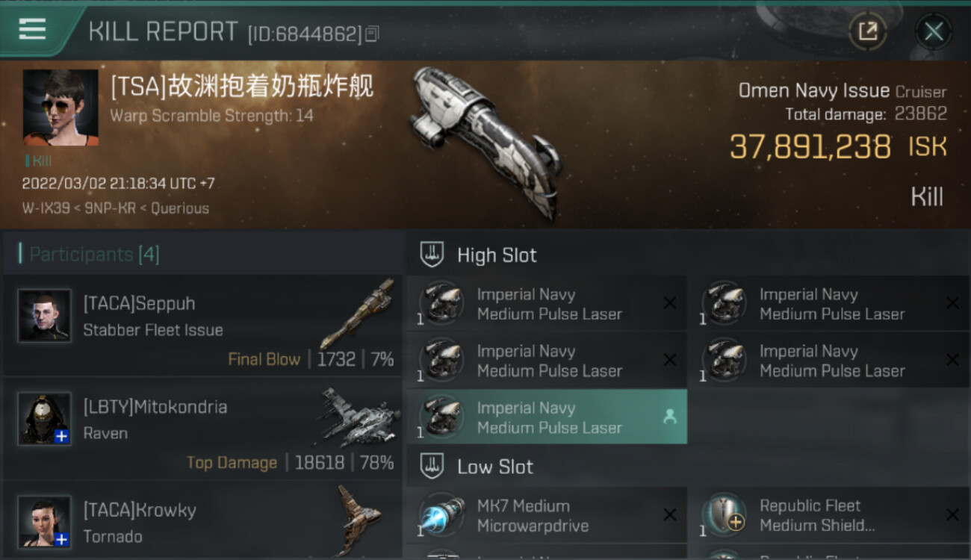
Task: Open victim pilot portrait with sunglasses
Action: (x=61, y=108)
